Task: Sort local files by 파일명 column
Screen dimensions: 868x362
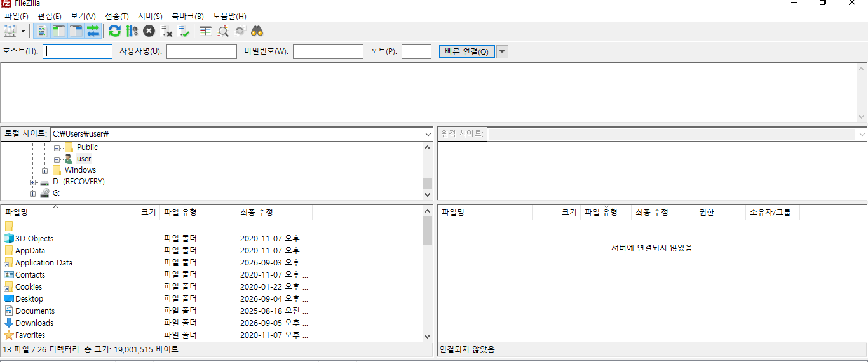Action: pos(55,213)
